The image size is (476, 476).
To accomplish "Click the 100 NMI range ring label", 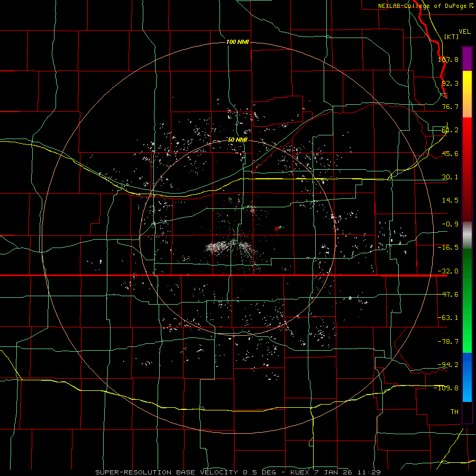I will click(x=237, y=42).
